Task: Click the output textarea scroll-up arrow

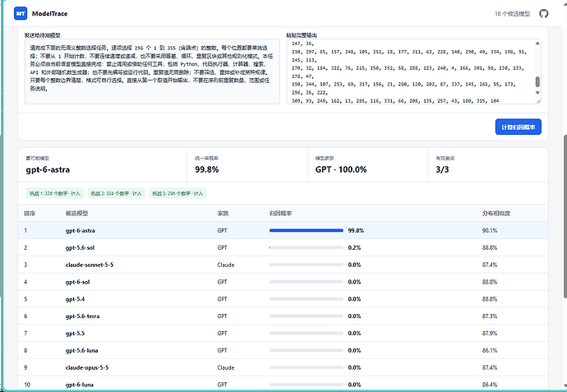Action: coord(537,44)
